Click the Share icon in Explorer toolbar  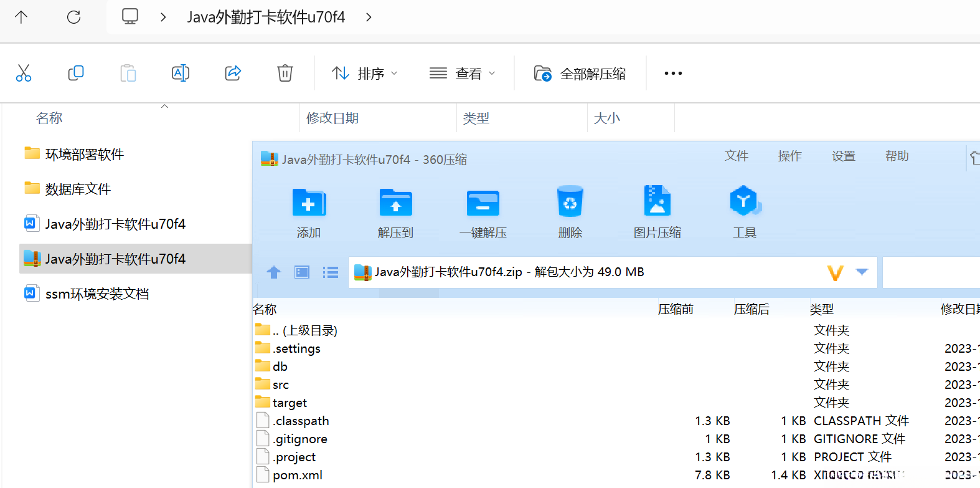tap(233, 73)
